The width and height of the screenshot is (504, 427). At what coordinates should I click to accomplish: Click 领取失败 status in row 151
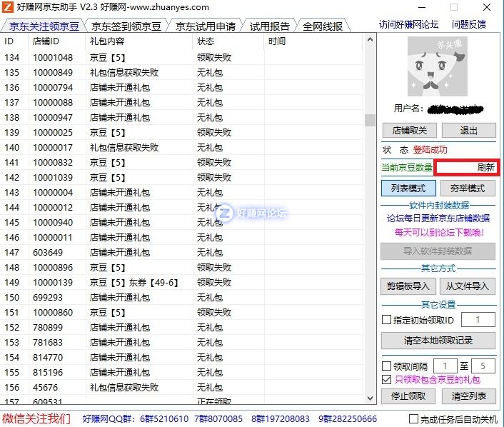click(x=214, y=313)
